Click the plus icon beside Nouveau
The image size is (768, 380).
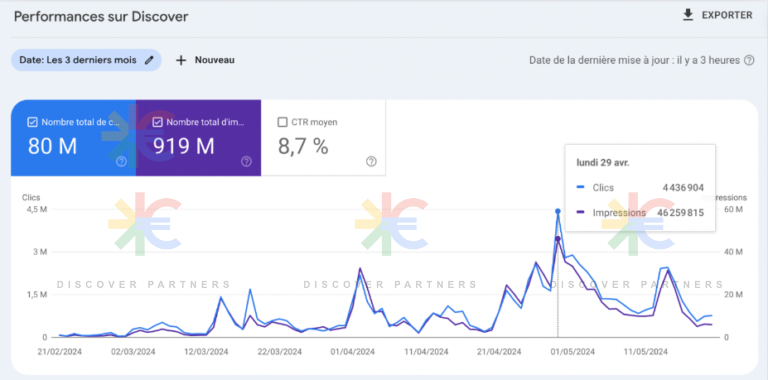click(181, 60)
